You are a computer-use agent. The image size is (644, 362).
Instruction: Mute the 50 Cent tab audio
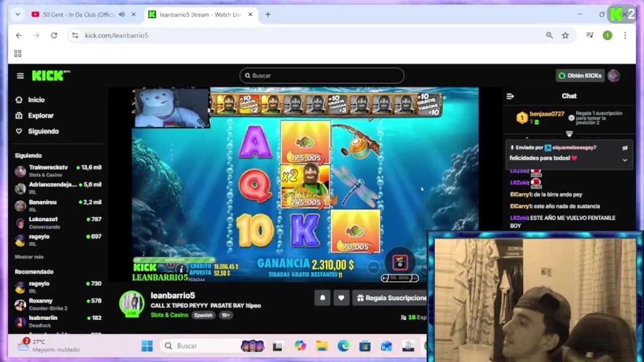122,15
